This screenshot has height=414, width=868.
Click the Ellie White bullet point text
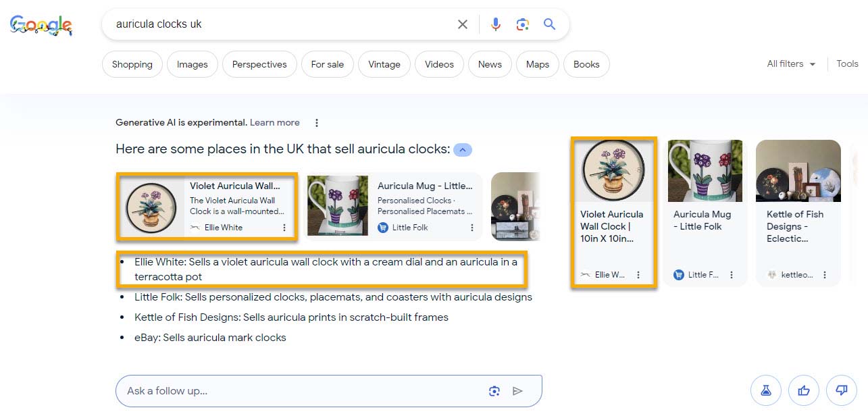326,269
